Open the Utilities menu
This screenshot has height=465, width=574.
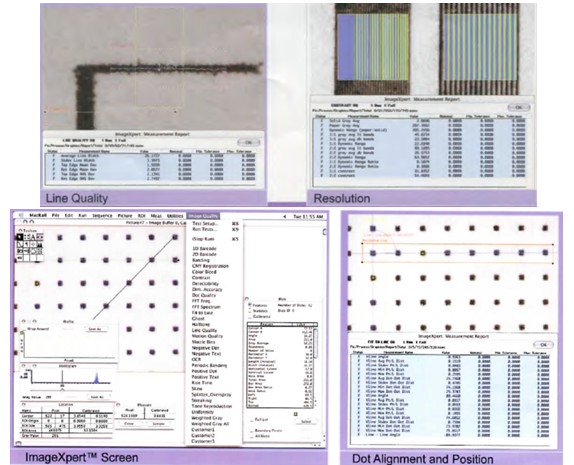point(175,216)
